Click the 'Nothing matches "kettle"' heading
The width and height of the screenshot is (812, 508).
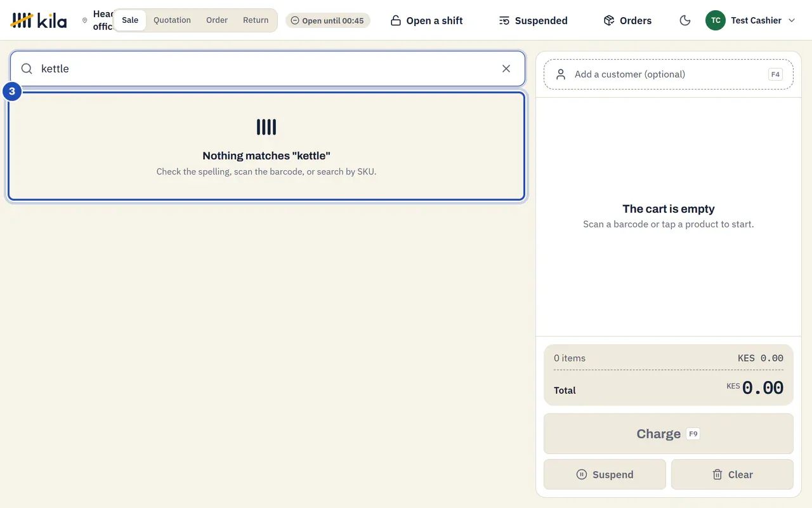[266, 156]
